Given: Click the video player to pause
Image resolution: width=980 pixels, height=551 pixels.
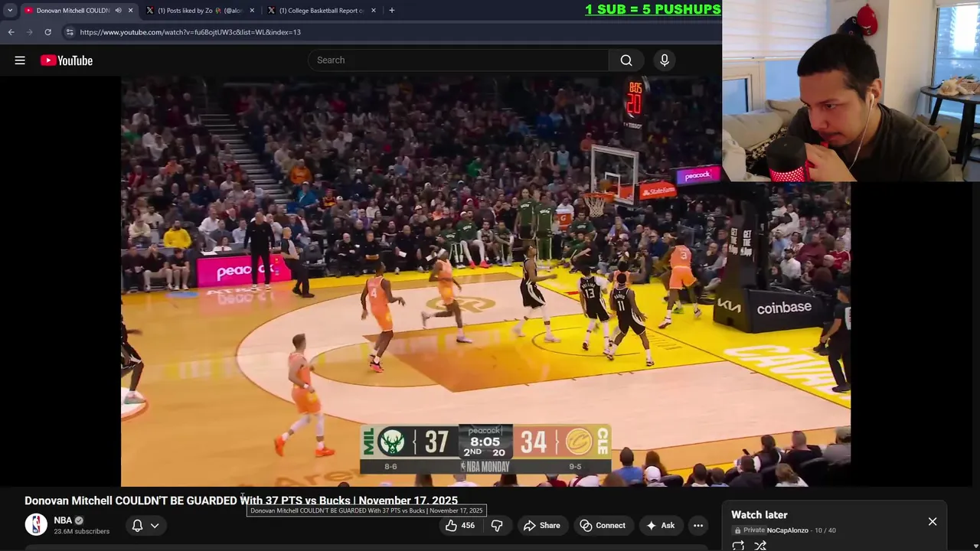Looking at the screenshot, I should [485, 281].
